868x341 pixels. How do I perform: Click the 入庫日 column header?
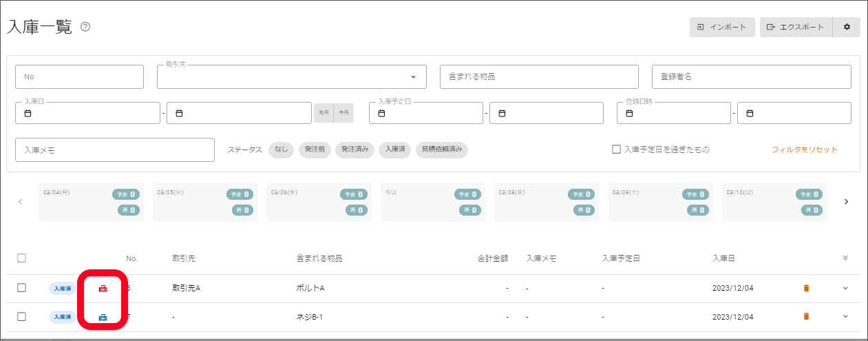click(723, 258)
